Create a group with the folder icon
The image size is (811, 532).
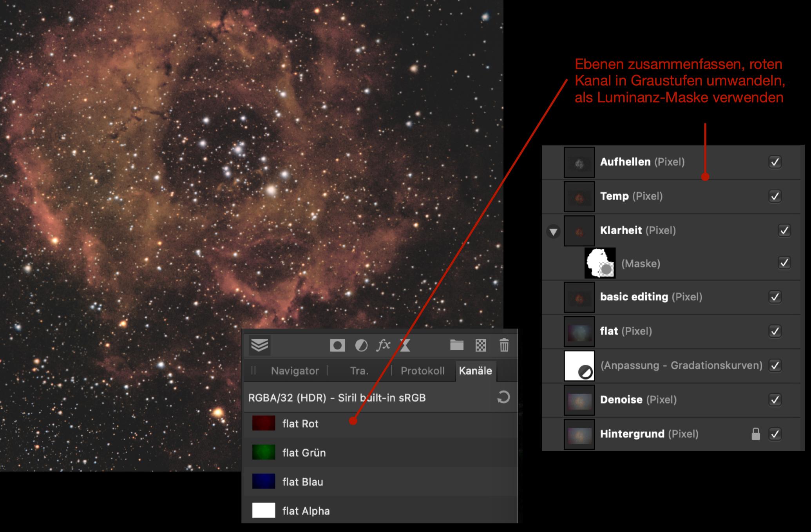coord(456,346)
